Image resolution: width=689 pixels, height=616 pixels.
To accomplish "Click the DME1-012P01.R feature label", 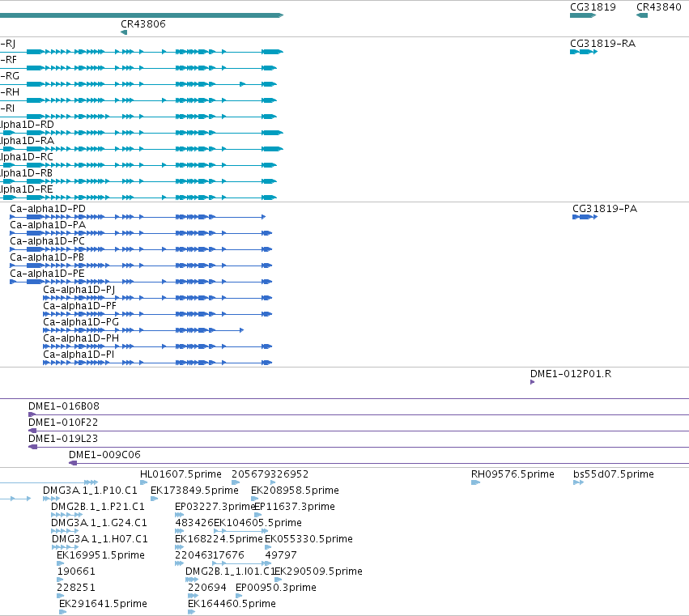I will 571,374.
